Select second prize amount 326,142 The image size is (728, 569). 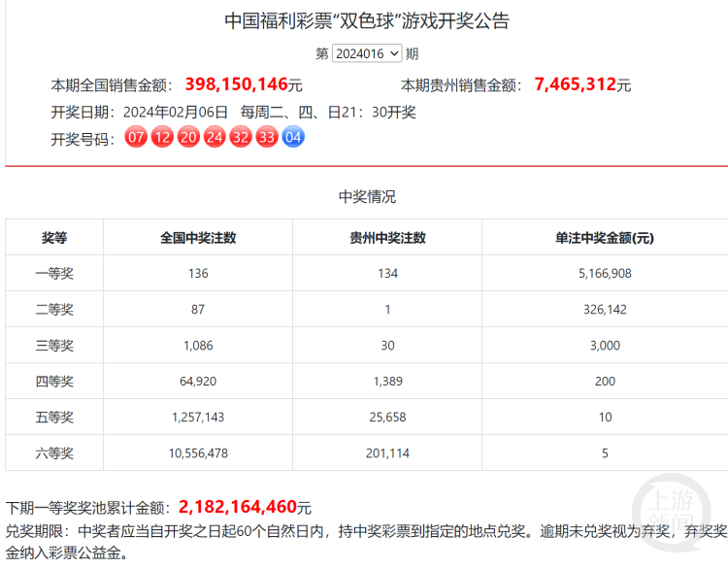pyautogui.click(x=605, y=310)
